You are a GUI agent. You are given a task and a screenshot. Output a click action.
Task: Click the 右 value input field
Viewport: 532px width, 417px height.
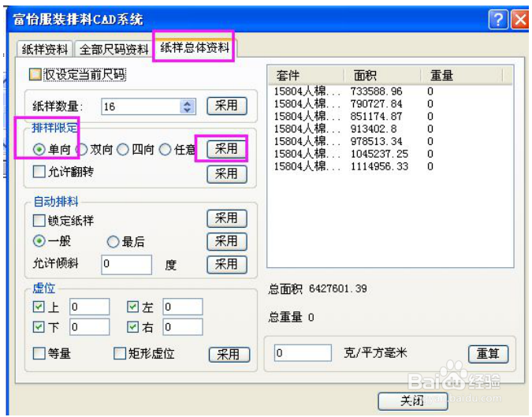(183, 327)
